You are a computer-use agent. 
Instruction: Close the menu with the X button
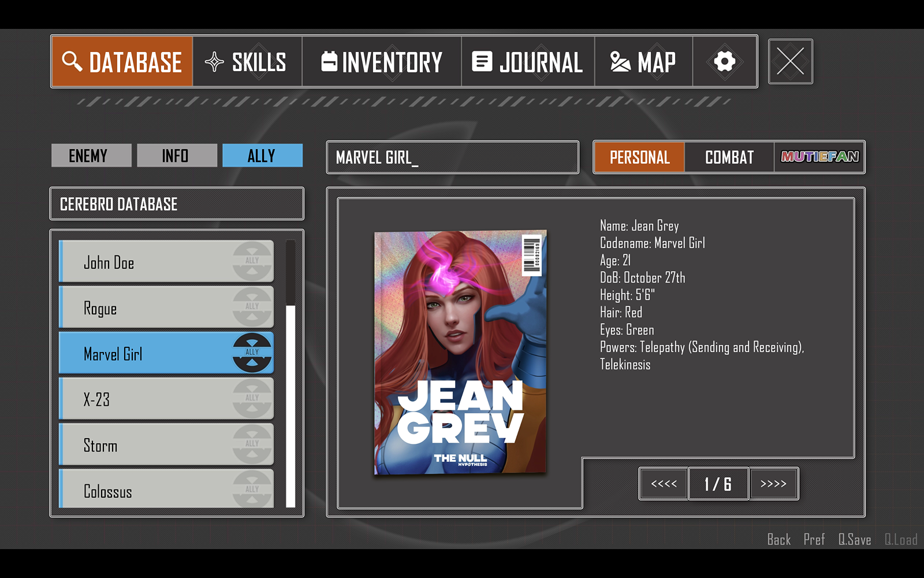[x=791, y=61]
